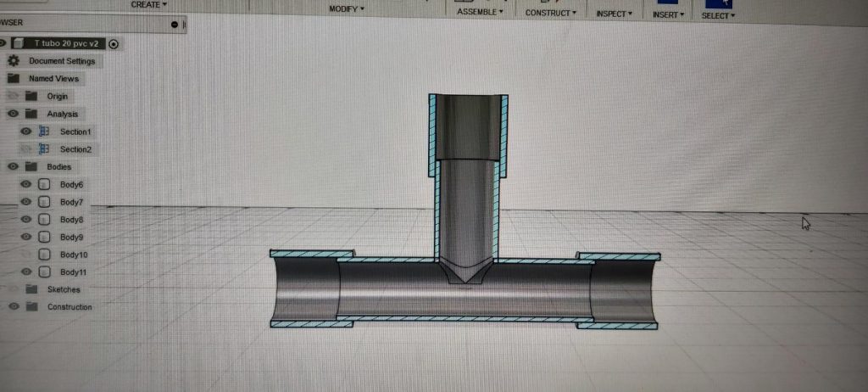This screenshot has height=392, width=868.
Task: Toggle visibility of the Analysis folder
Action: point(13,114)
